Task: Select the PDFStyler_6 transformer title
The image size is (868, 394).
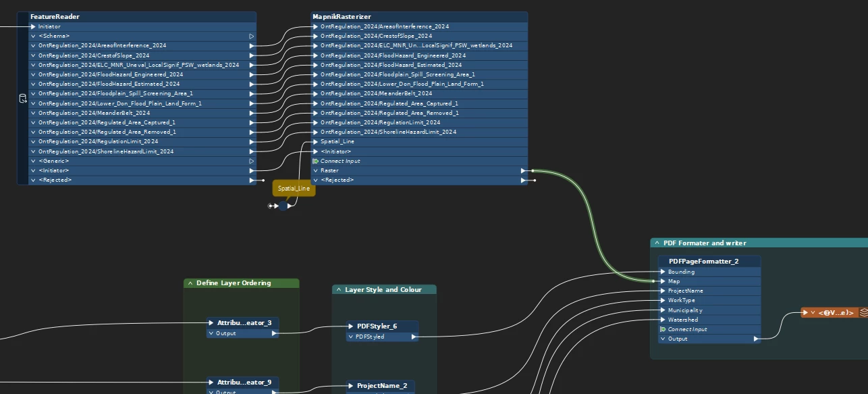Action: [x=377, y=326]
